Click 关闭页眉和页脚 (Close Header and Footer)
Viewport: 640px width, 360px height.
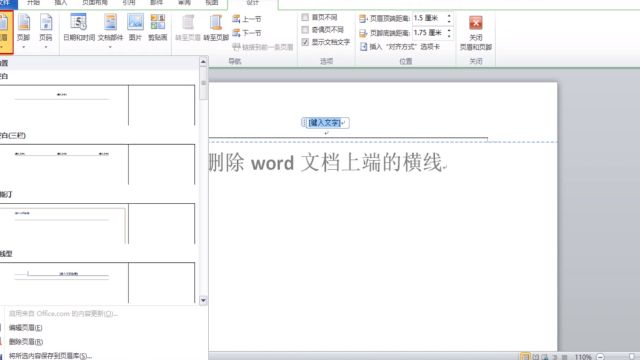point(476,32)
